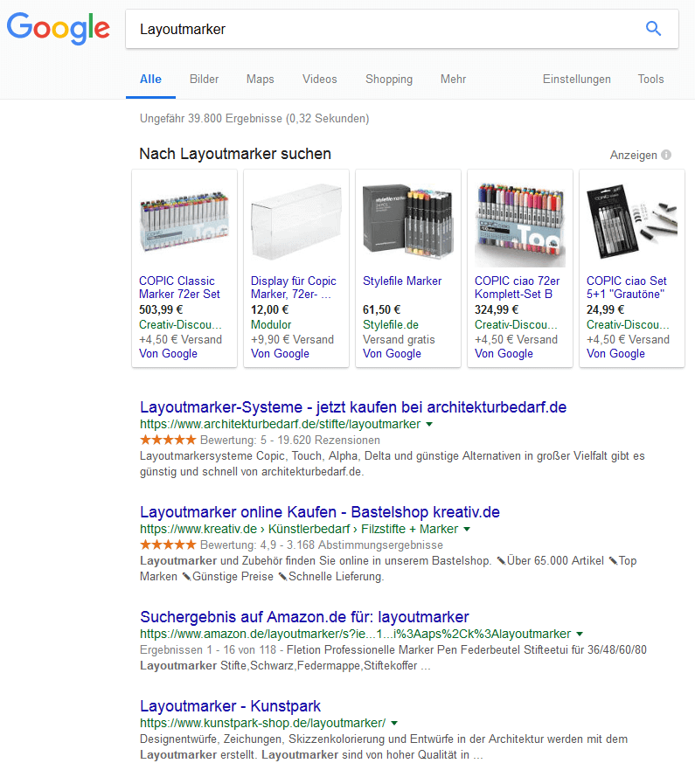The height and width of the screenshot is (784, 695).
Task: Click Von Google under 503,99 € product
Action: pyautogui.click(x=168, y=353)
